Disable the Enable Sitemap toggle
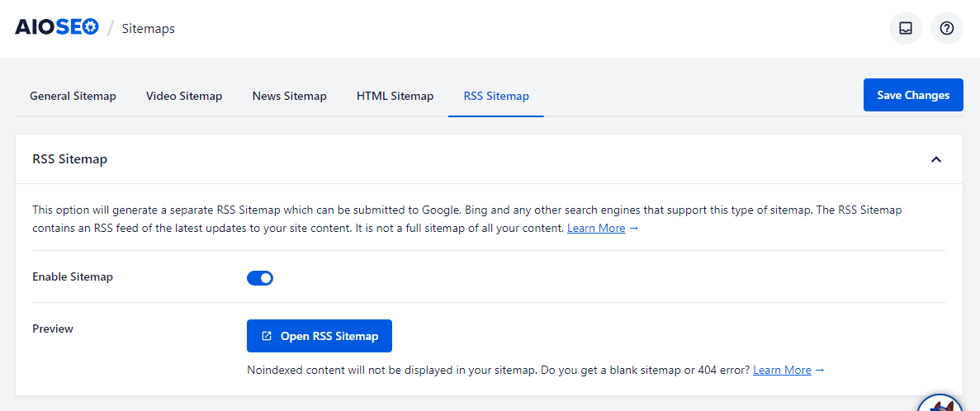 pos(260,278)
